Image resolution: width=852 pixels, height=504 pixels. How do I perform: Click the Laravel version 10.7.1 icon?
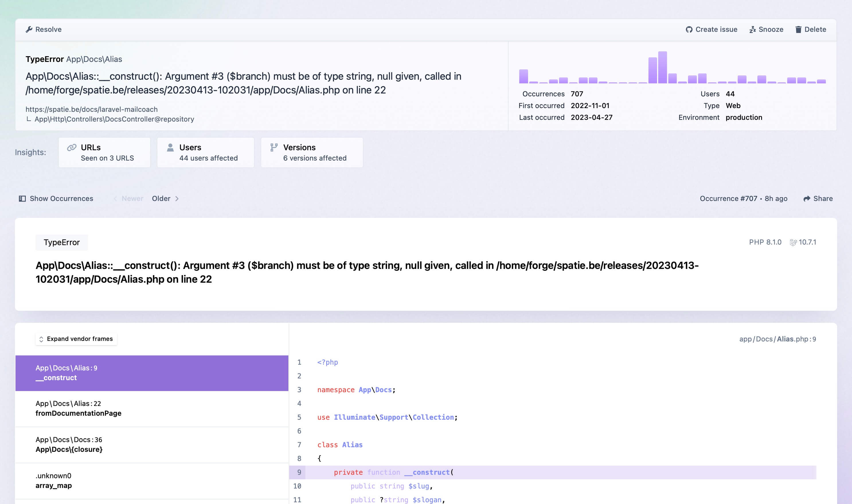point(793,243)
